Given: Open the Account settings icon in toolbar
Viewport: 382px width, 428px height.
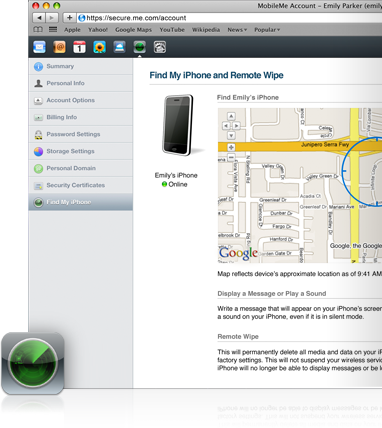Looking at the screenshot, I should click(160, 47).
